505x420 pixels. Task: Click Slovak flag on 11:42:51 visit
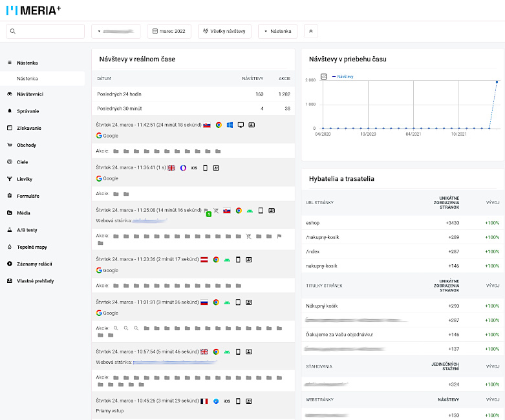click(207, 125)
